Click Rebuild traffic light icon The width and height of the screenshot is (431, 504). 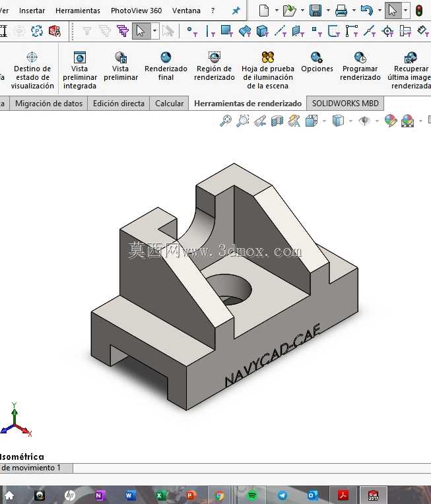pyautogui.click(x=418, y=11)
